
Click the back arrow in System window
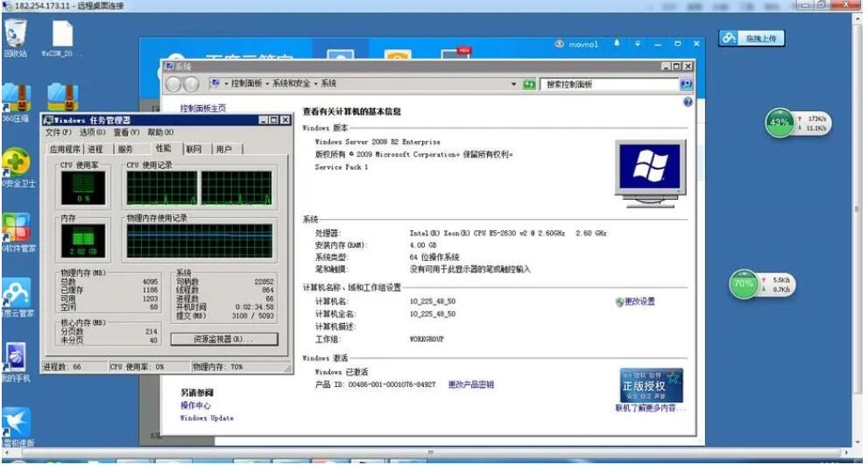point(173,84)
